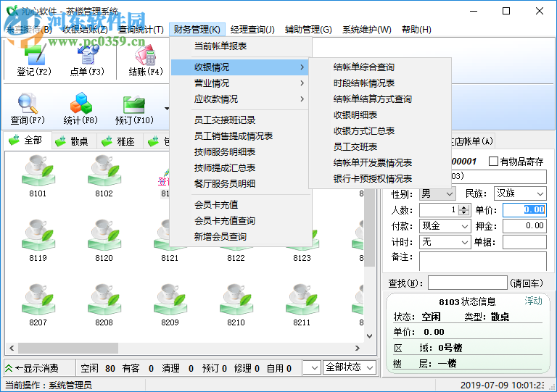Open the 预订(F10) reservation tool
557x392 pixels.
point(134,109)
